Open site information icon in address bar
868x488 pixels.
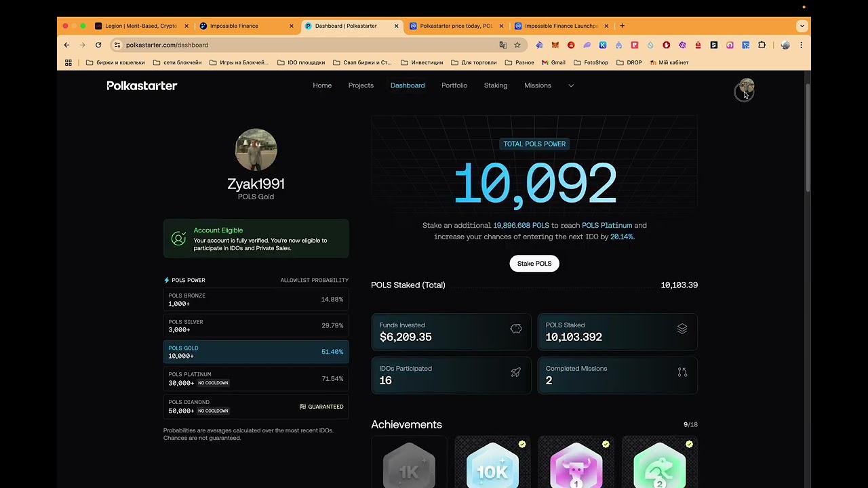(x=117, y=45)
